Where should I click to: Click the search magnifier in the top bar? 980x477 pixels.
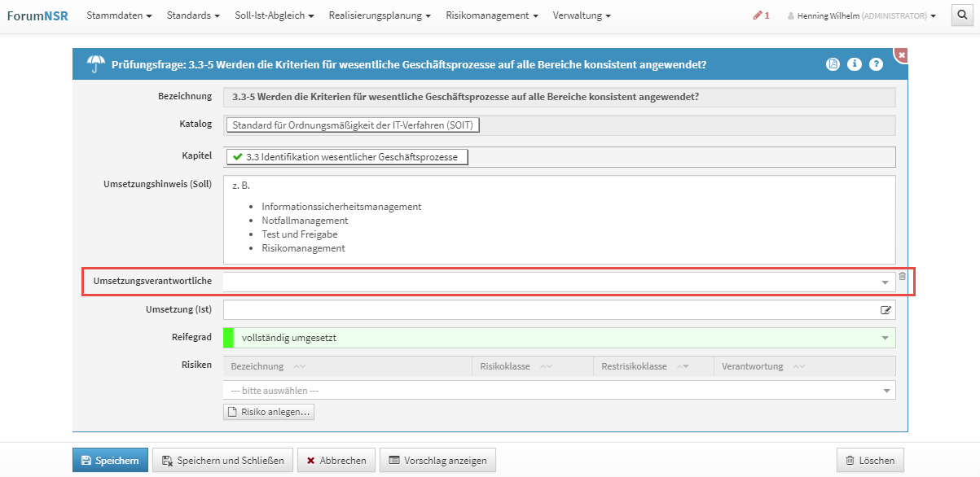click(x=961, y=15)
